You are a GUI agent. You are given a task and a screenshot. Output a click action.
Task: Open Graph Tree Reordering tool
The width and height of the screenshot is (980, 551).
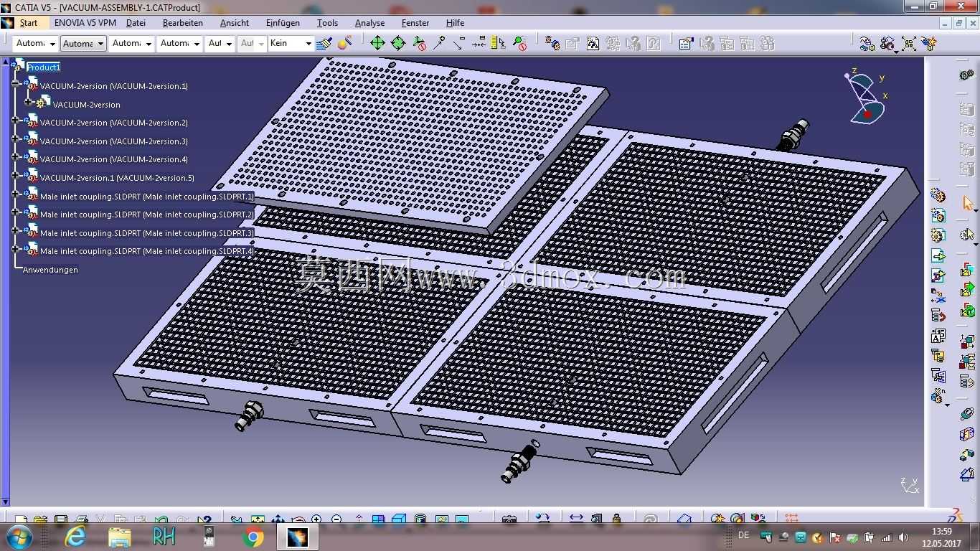point(938,315)
